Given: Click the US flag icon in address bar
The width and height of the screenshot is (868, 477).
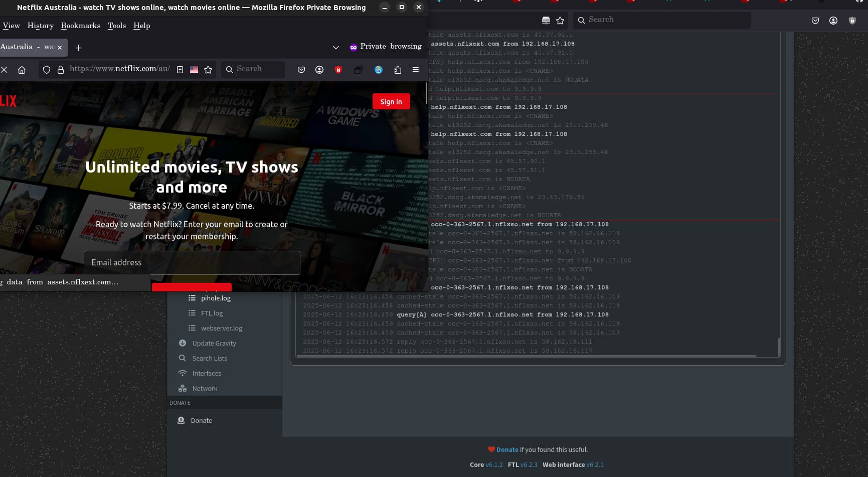Looking at the screenshot, I should click(x=194, y=70).
